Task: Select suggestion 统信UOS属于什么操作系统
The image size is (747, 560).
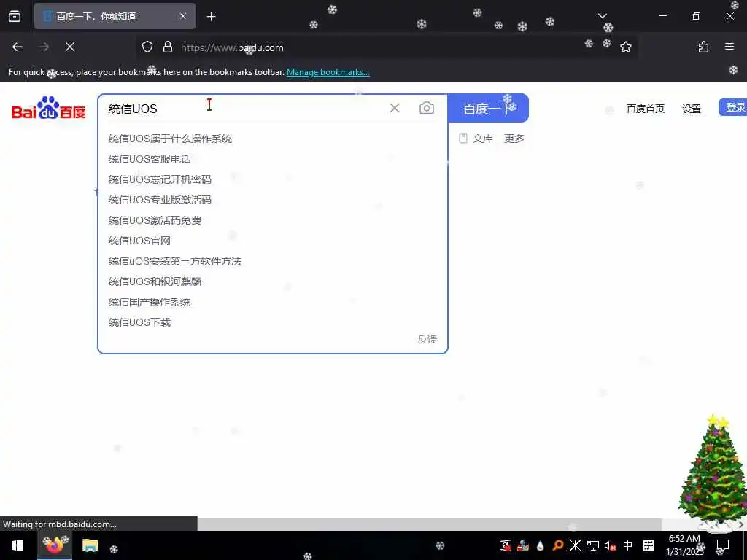Action: point(273,139)
